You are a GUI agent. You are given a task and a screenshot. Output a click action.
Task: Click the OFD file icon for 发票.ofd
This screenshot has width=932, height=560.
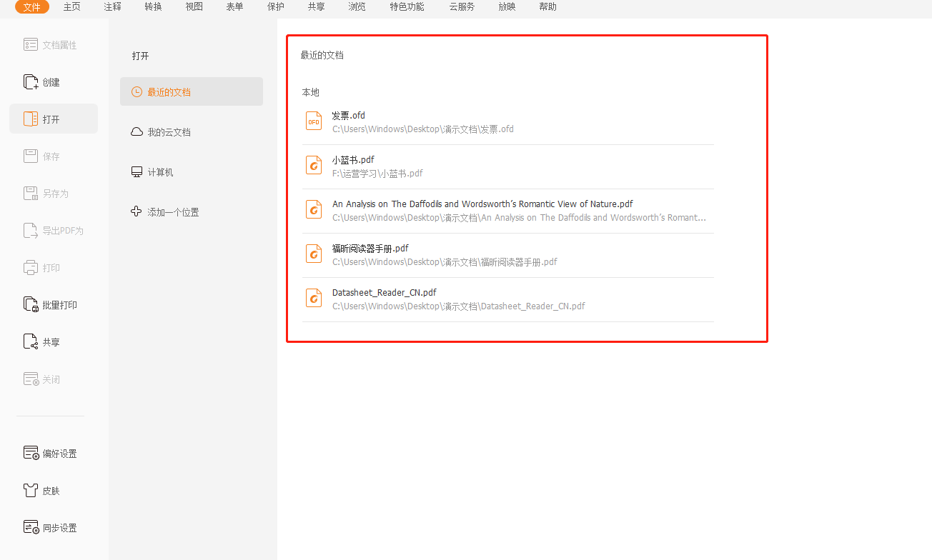pyautogui.click(x=314, y=121)
